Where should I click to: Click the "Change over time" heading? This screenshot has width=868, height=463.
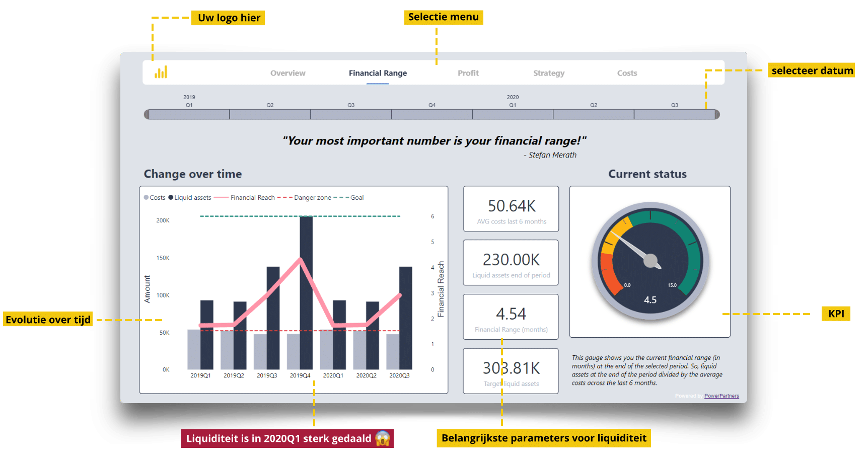[193, 174]
